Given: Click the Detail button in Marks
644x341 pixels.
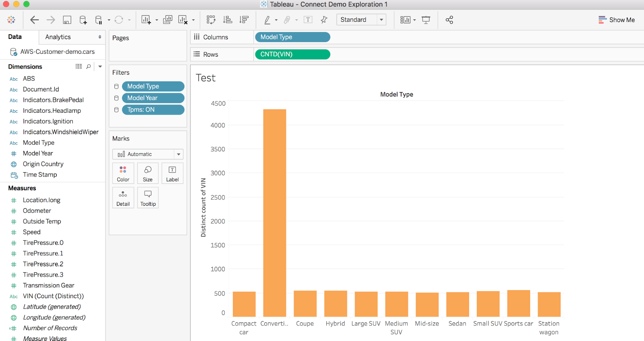Looking at the screenshot, I should coord(123,197).
